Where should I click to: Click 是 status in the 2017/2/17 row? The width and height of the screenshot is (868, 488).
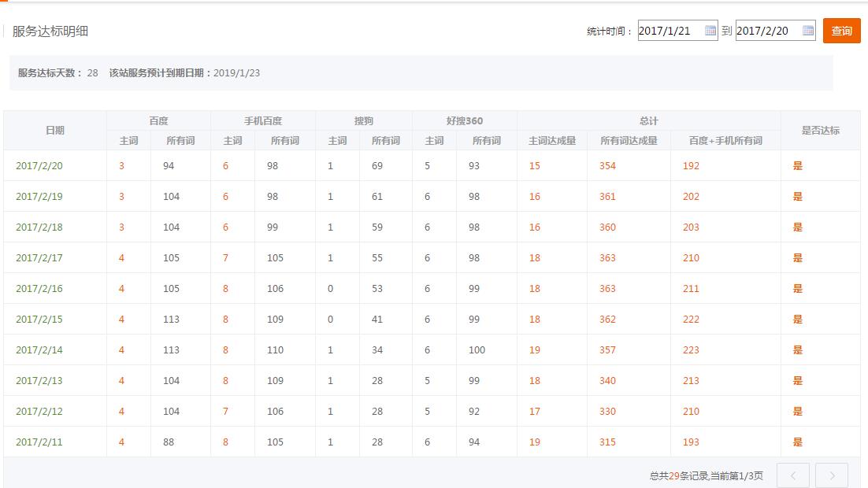pos(798,258)
